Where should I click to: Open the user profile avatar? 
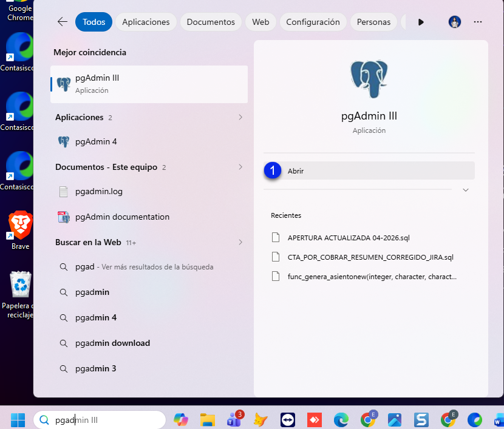[x=454, y=22]
